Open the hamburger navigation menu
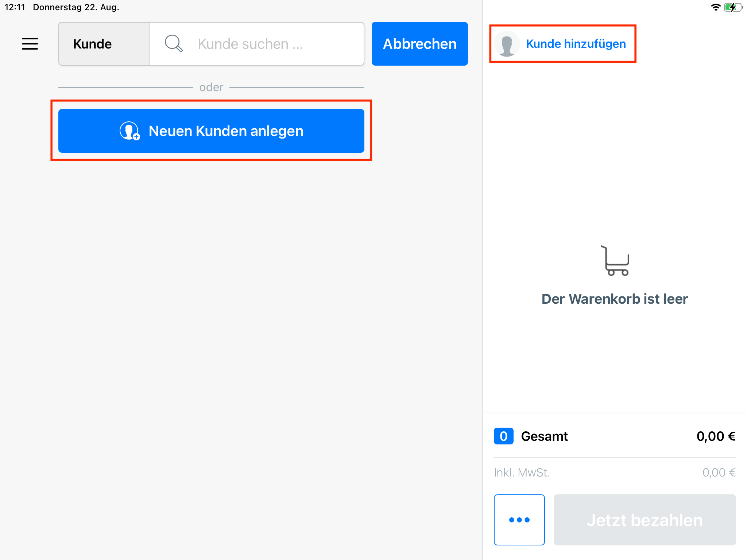The height and width of the screenshot is (560, 747). 30,44
